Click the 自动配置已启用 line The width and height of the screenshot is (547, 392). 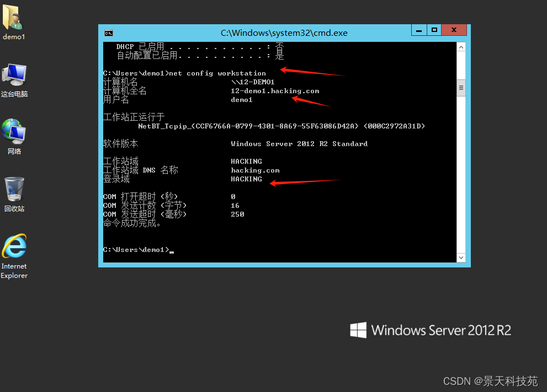click(200, 55)
